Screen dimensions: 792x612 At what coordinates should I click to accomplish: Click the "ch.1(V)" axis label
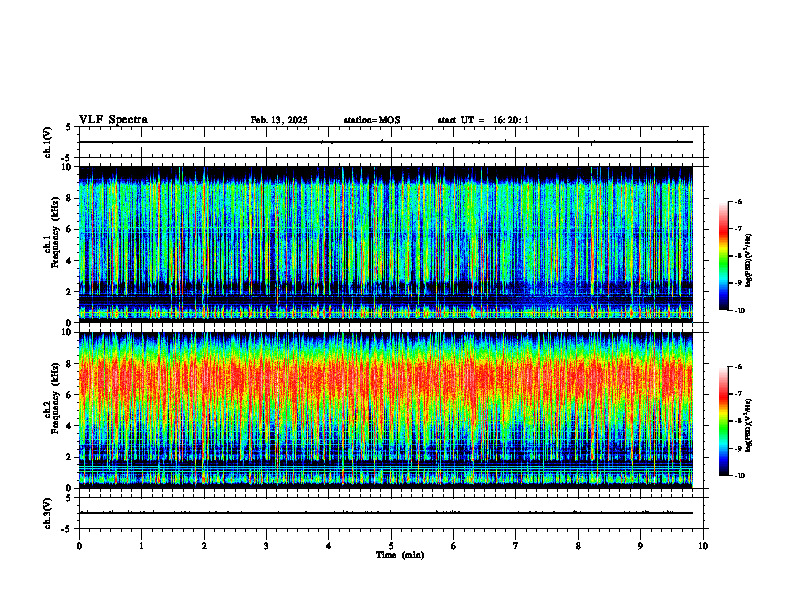(48, 142)
